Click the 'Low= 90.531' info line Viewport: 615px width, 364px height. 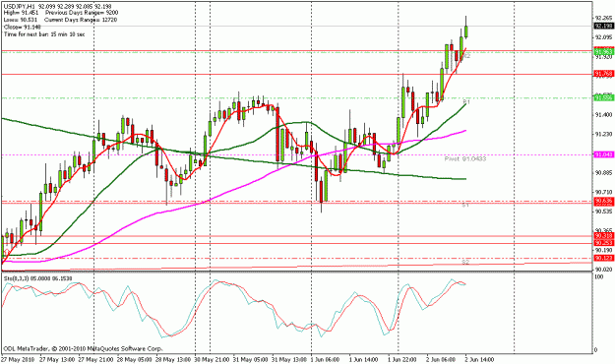[21, 20]
